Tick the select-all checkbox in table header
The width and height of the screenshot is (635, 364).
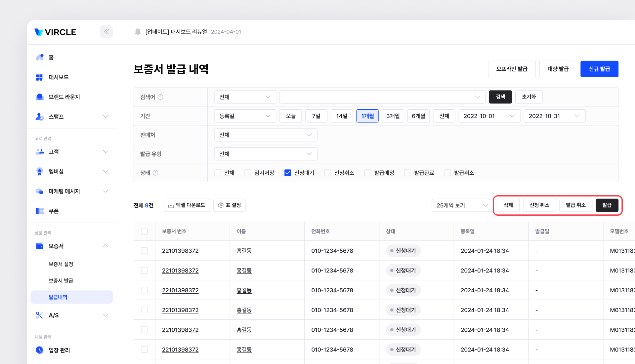[x=144, y=231]
